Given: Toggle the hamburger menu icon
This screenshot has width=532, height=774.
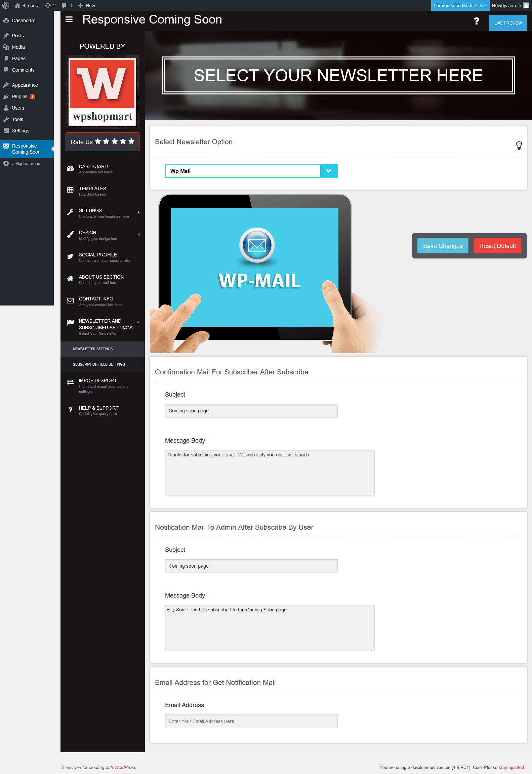Looking at the screenshot, I should coord(69,19).
